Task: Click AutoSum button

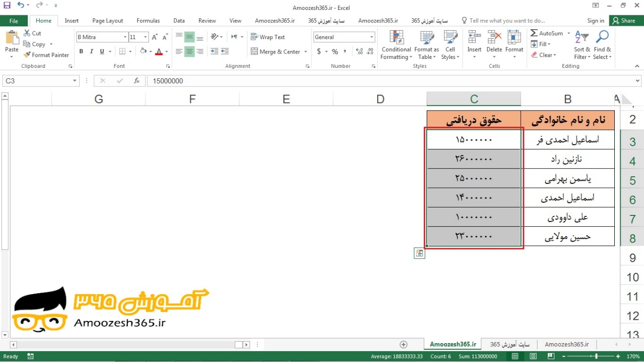Action: [547, 33]
